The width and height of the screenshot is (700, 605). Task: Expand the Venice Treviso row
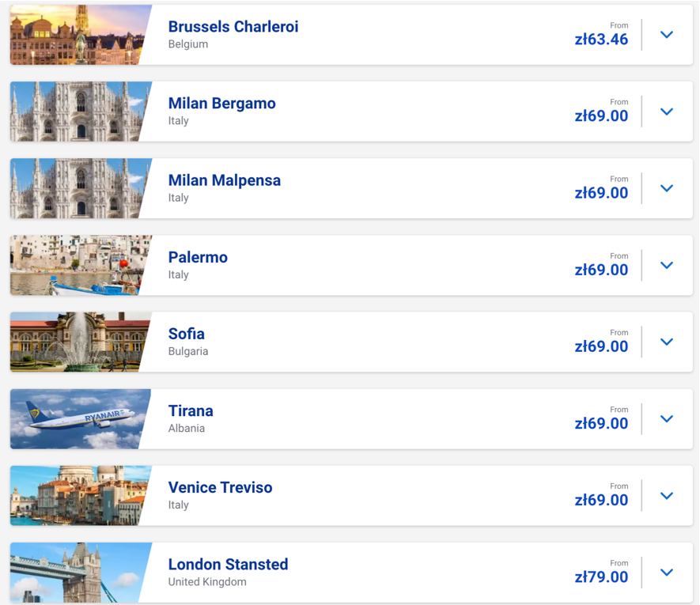click(x=666, y=495)
